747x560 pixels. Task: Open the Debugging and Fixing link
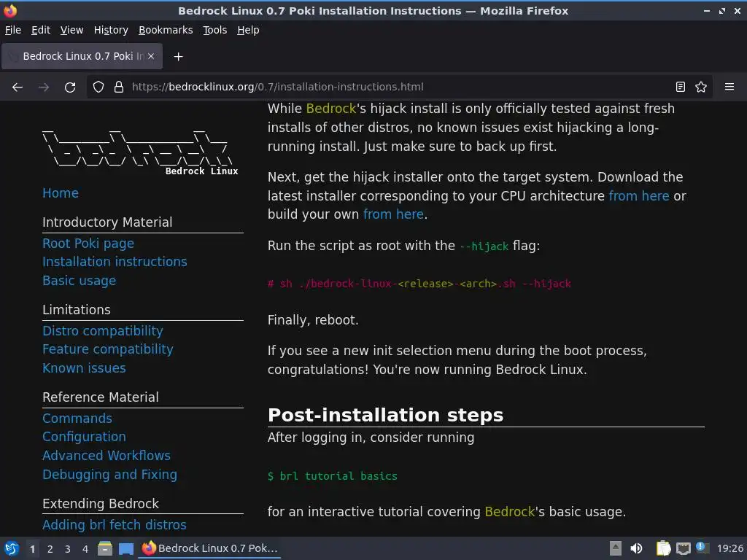pyautogui.click(x=109, y=475)
